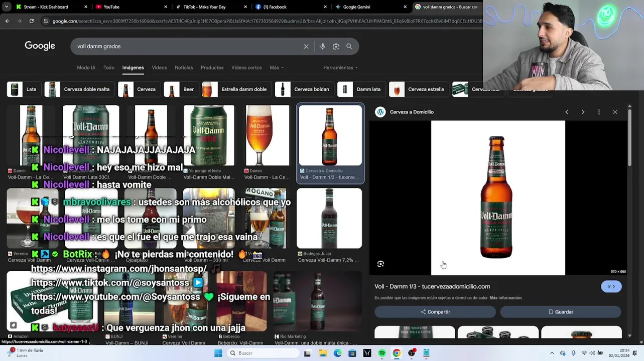The width and height of the screenshot is (644, 361).
Task: Close the image preview panel
Action: click(615, 112)
